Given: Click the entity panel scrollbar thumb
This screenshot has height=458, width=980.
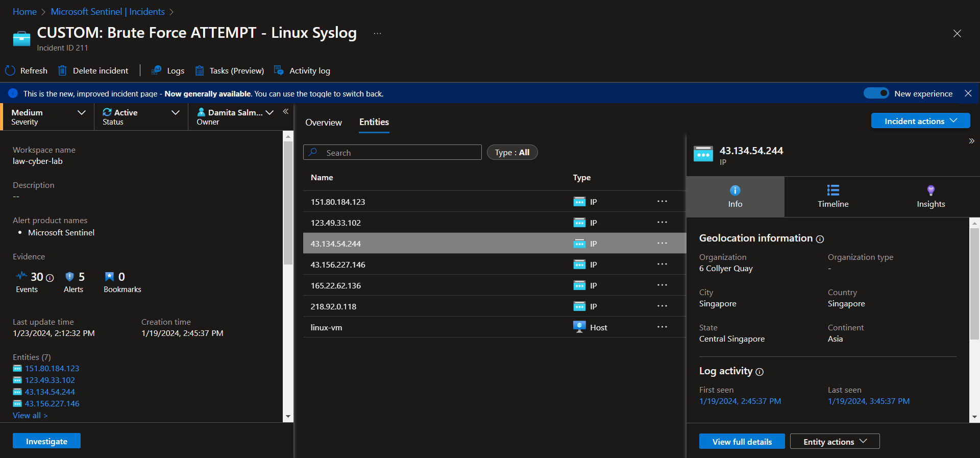Looking at the screenshot, I should [974, 283].
